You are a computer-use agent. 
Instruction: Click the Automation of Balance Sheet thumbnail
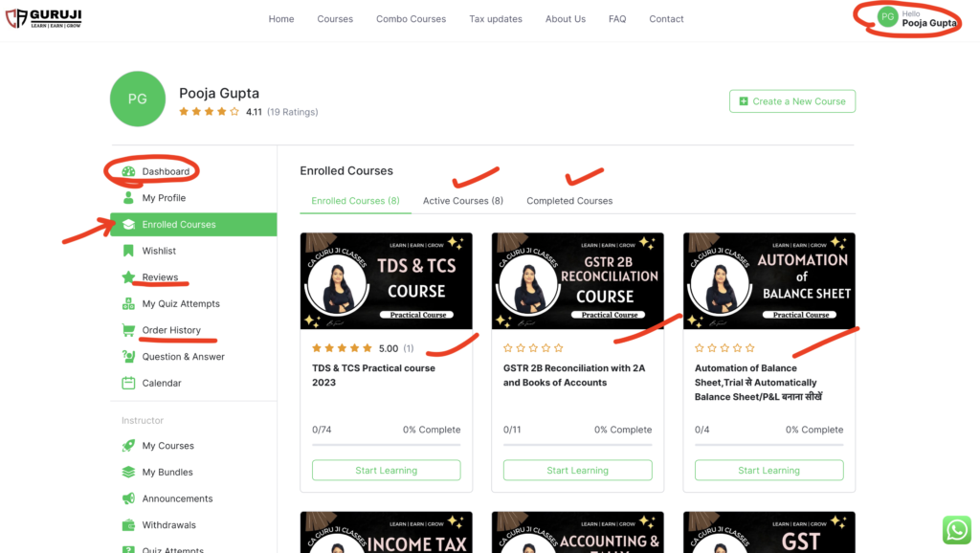pos(768,281)
